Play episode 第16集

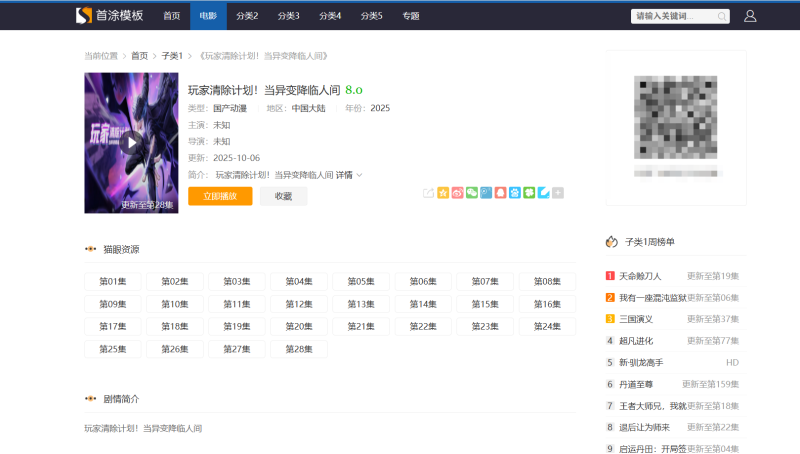pos(547,304)
